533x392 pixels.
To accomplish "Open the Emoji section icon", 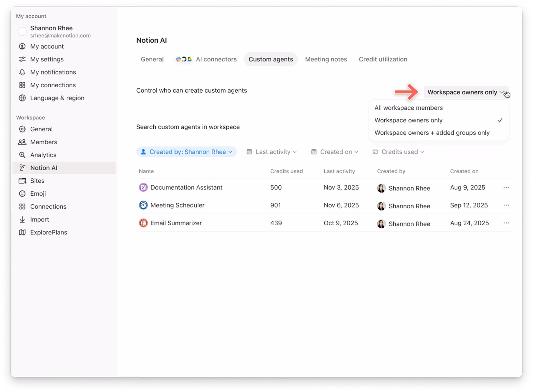I will click(x=22, y=193).
